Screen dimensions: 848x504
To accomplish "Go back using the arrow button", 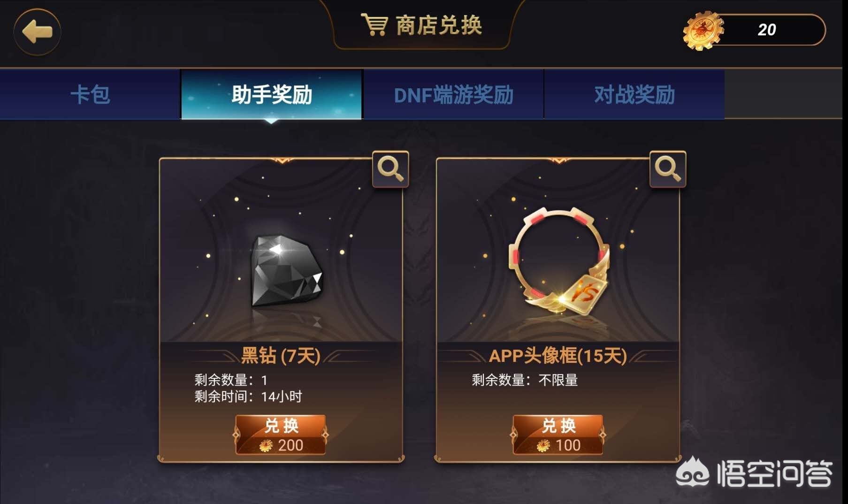I will (x=37, y=32).
